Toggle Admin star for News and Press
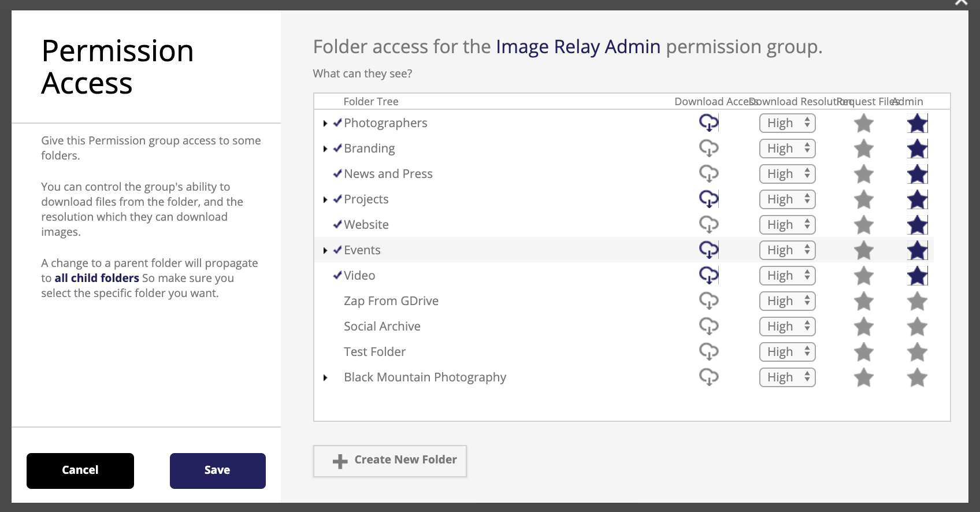The width and height of the screenshot is (980, 512). click(x=918, y=174)
